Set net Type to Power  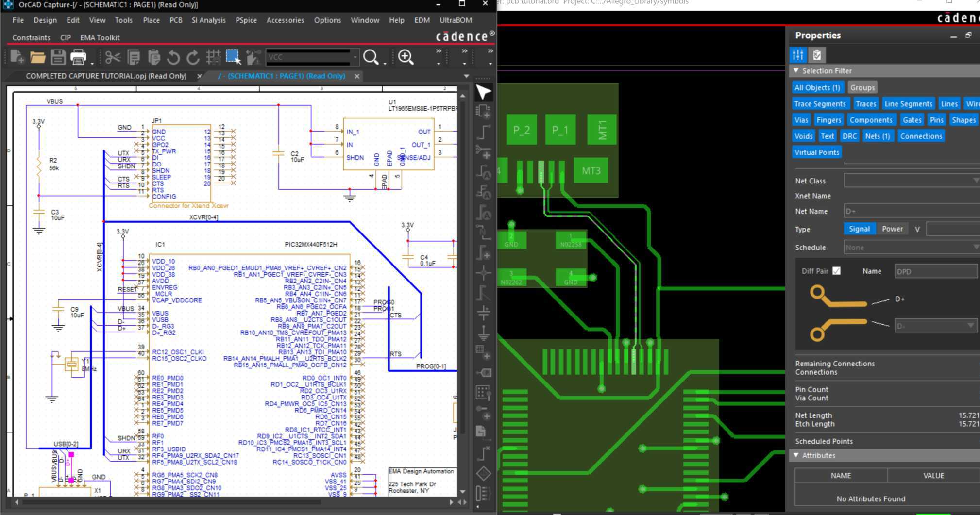[893, 229]
